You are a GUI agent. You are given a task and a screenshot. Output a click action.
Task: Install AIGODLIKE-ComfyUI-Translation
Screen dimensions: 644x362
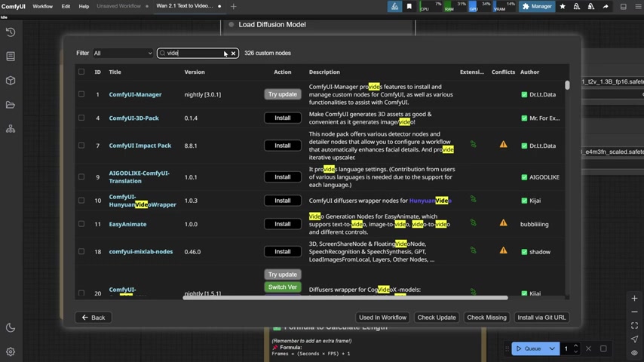[x=283, y=176]
